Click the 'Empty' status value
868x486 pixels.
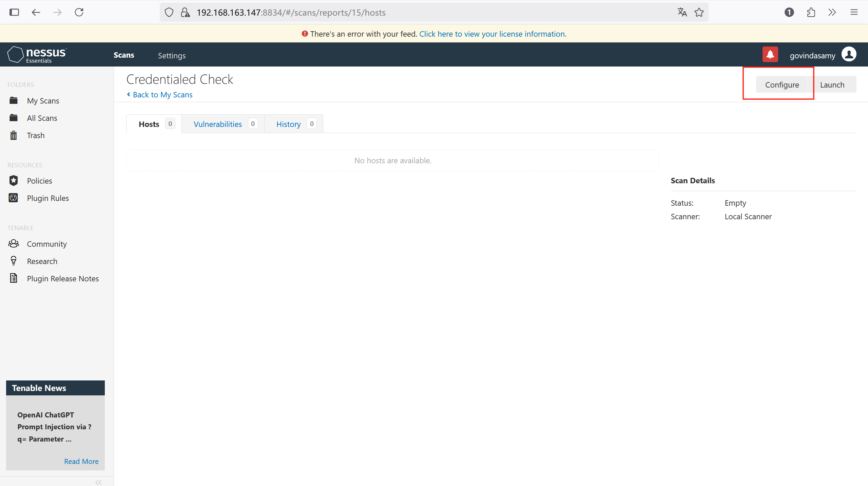click(x=735, y=203)
